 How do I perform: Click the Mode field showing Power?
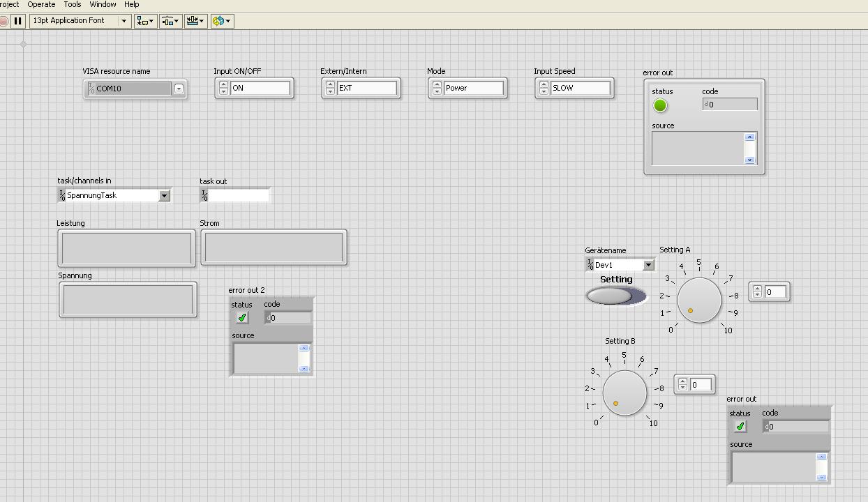(473, 88)
